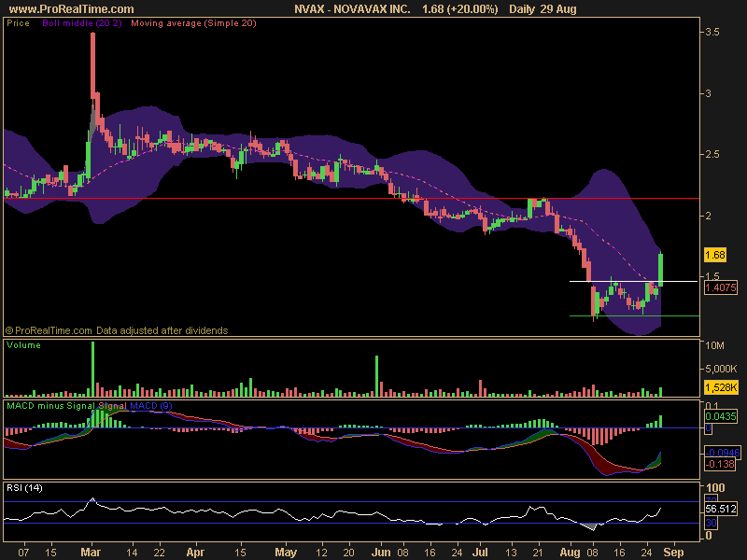Click the -0.0946 MACD value tag
Viewport: 747px width, 560px height.
pos(722,453)
